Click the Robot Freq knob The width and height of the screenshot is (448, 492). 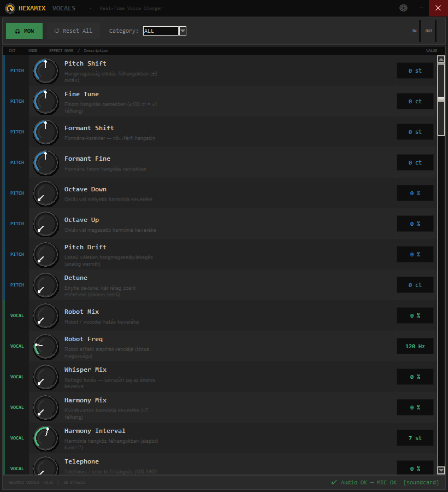[46, 347]
